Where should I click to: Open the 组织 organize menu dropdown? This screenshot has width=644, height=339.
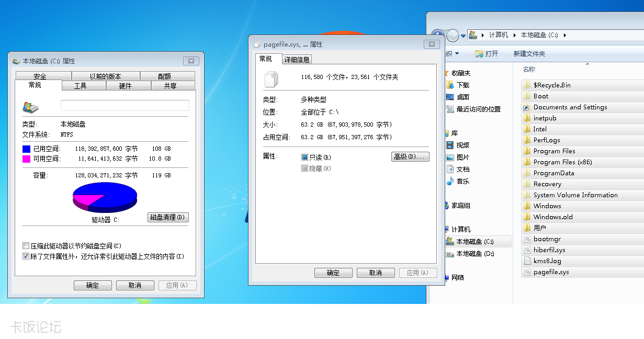pyautogui.click(x=457, y=54)
